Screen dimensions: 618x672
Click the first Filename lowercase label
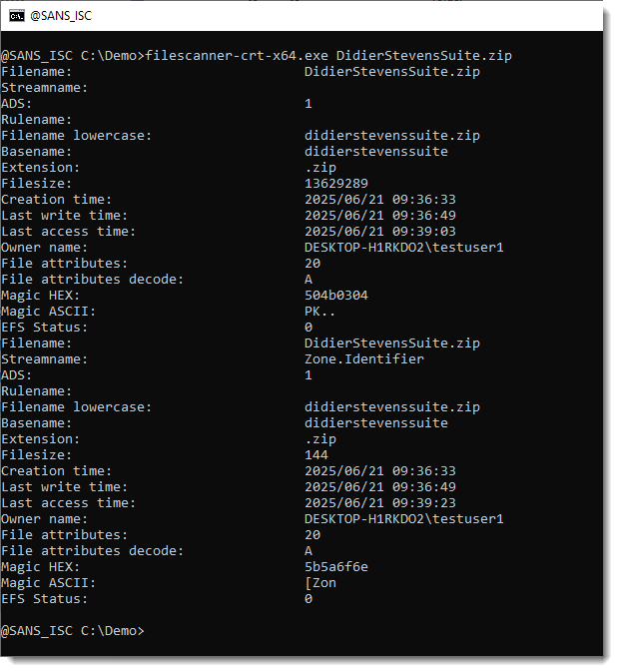coord(76,136)
